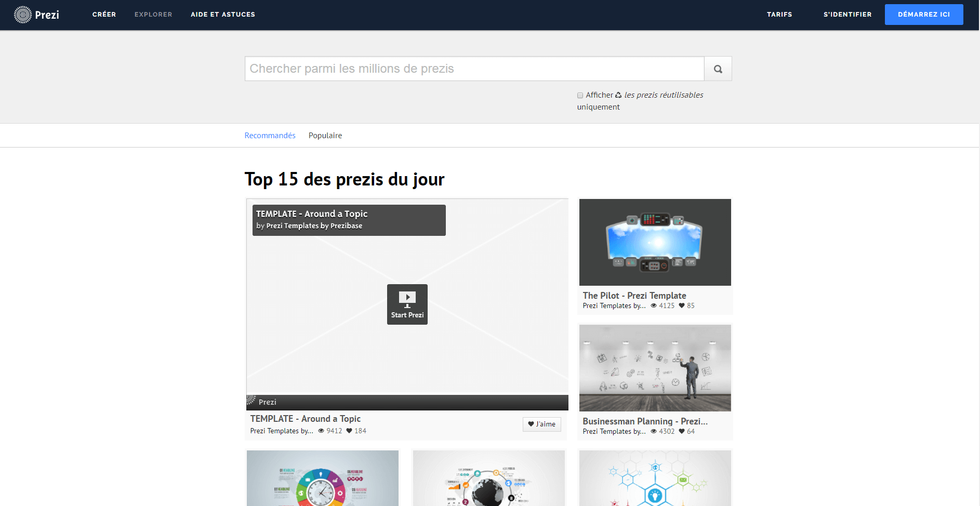This screenshot has height=506, width=980.
Task: Click the DÉMARREZ ICI button
Action: pos(924,15)
